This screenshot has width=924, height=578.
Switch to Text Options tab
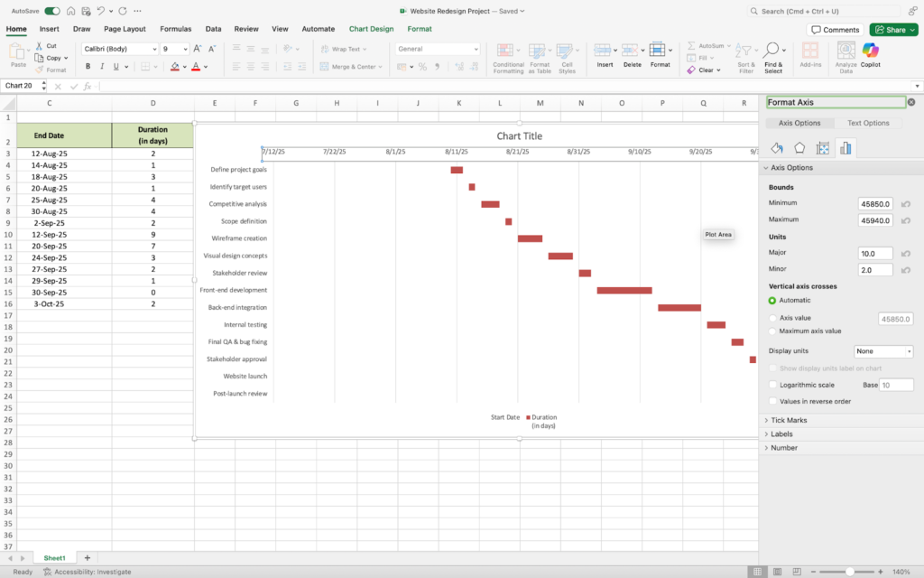click(x=868, y=123)
